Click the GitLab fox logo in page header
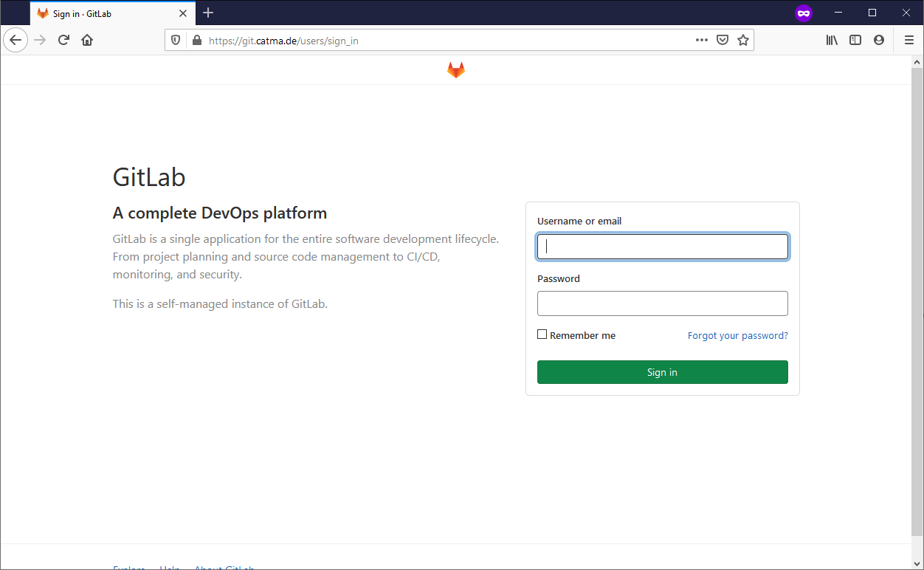The height and width of the screenshot is (570, 924). (456, 70)
